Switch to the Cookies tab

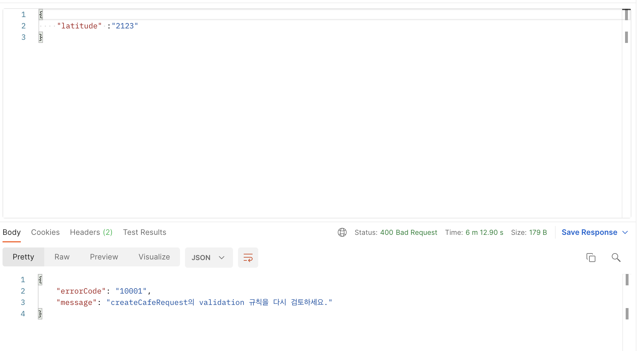point(45,232)
